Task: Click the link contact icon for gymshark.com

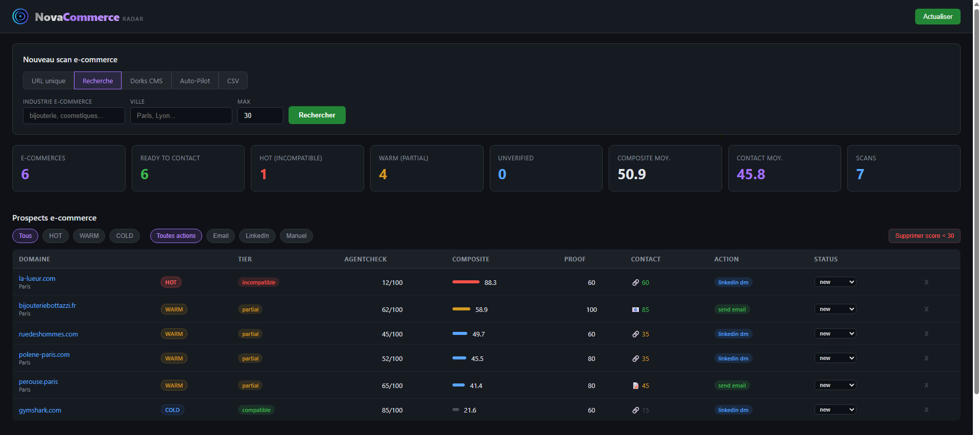Action: [636, 410]
